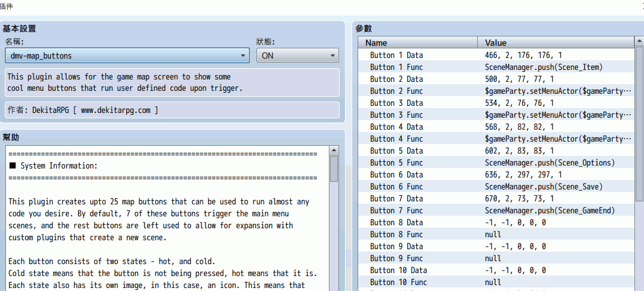The width and height of the screenshot is (644, 291).
Task: Select the Button 1 Data row
Action: pos(496,55)
